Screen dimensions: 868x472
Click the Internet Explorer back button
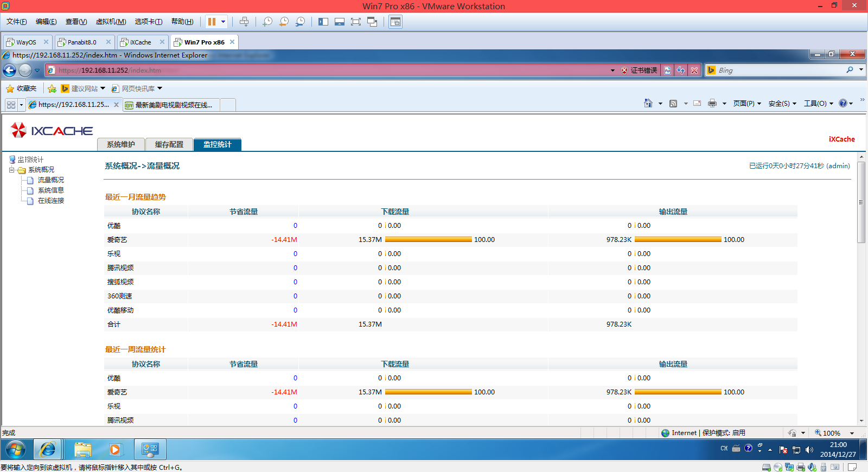[10, 70]
